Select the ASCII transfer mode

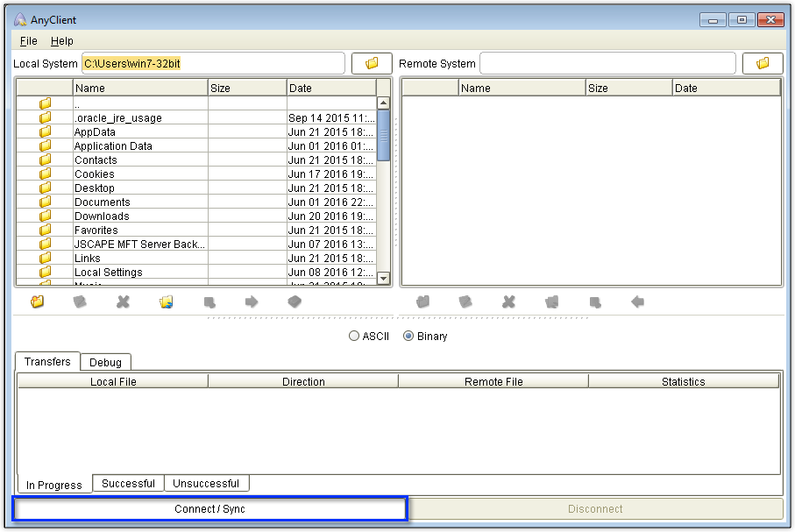click(x=369, y=337)
